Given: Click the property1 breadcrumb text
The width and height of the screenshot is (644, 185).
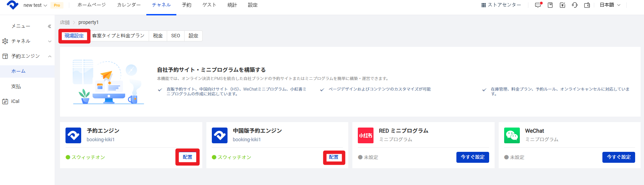Looking at the screenshot, I should pos(88,23).
